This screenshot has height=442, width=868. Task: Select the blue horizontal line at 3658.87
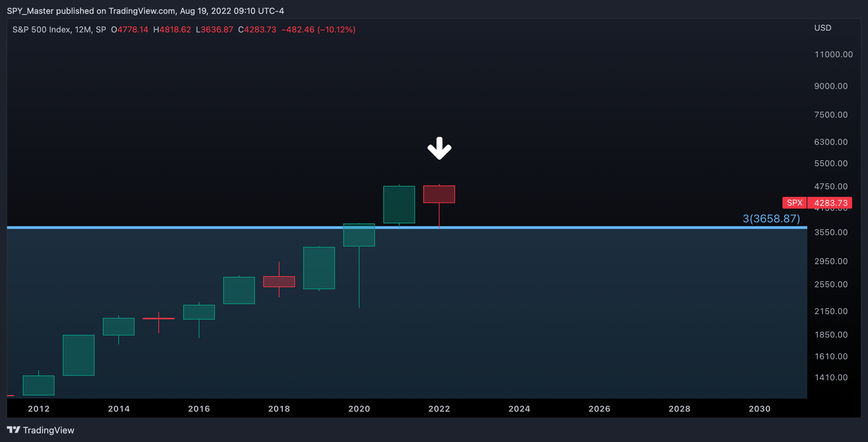coord(407,228)
